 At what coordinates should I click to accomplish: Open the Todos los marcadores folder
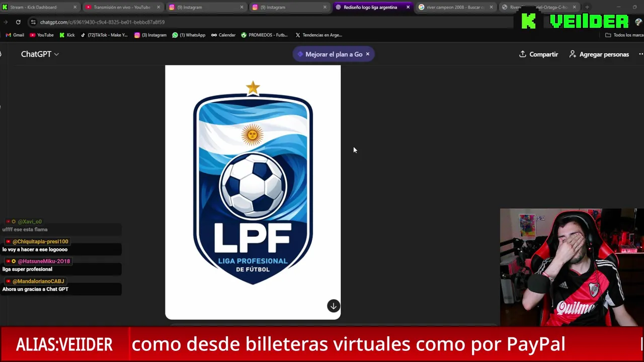tap(624, 35)
